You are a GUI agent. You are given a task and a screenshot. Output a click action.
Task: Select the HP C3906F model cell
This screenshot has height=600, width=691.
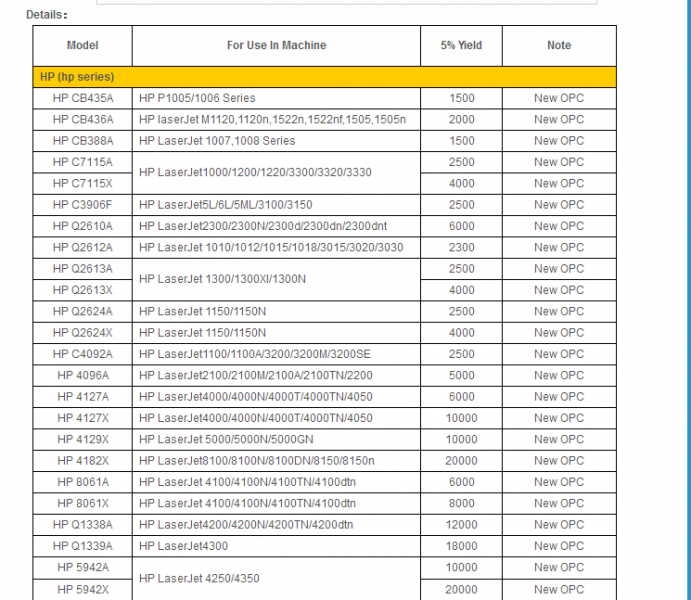(x=83, y=205)
